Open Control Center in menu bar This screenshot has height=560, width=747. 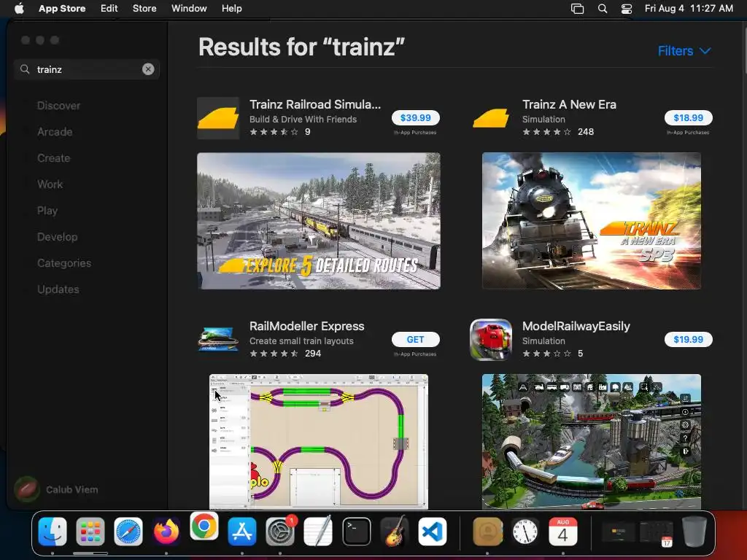(x=627, y=9)
